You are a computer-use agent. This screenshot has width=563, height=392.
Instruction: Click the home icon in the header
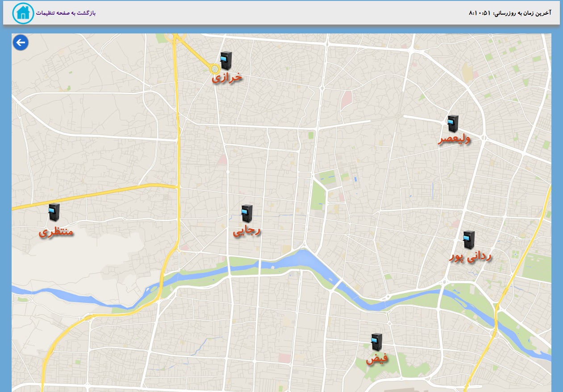(x=23, y=13)
